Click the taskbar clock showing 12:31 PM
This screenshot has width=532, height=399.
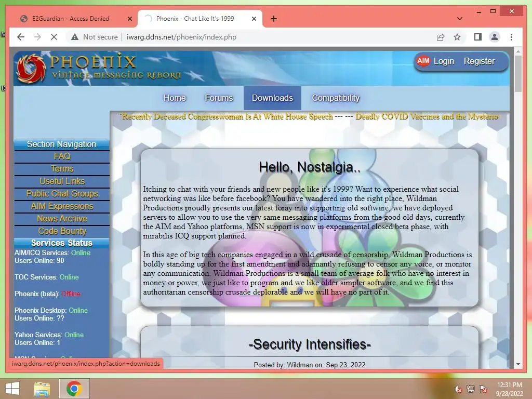point(509,389)
